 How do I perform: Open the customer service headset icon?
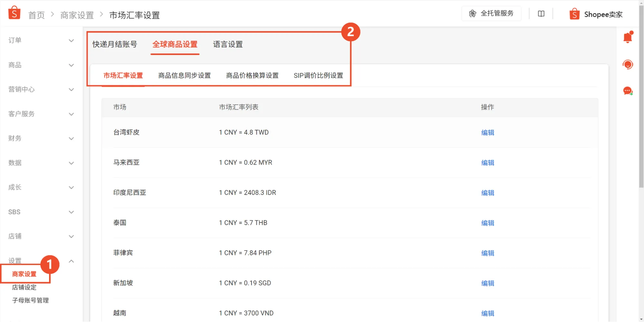[x=627, y=64]
